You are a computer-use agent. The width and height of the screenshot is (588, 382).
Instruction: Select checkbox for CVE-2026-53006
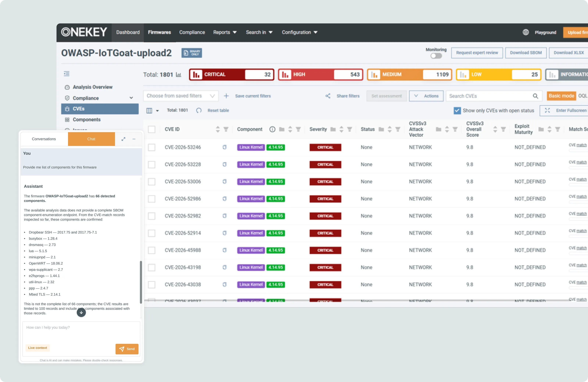pyautogui.click(x=151, y=181)
